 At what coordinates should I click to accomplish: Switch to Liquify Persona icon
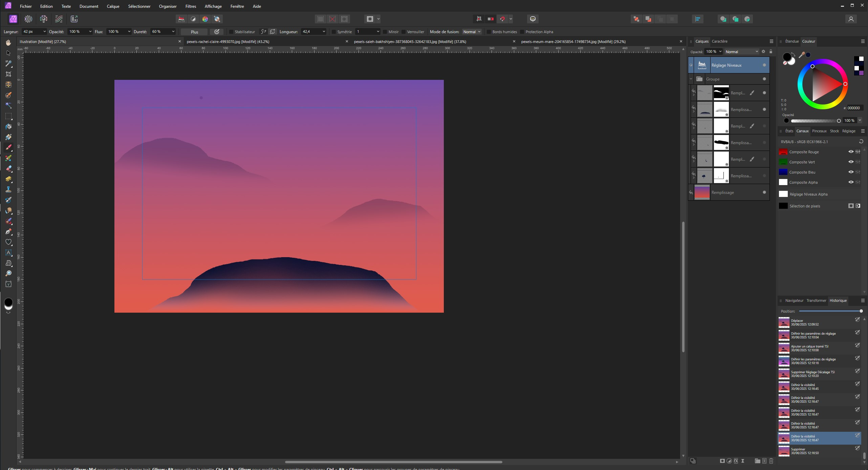point(28,19)
